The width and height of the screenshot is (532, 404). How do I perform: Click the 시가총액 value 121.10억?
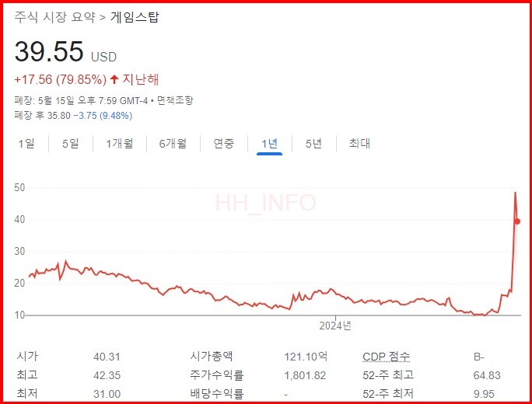tap(306, 357)
